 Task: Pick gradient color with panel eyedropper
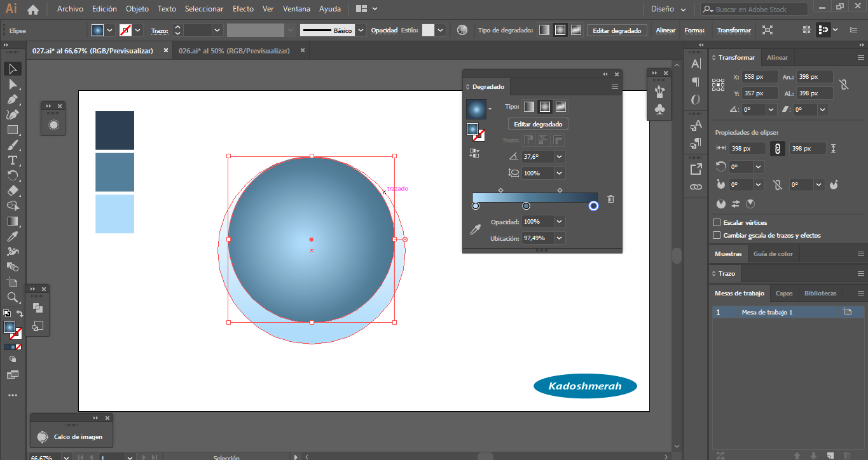coord(475,230)
